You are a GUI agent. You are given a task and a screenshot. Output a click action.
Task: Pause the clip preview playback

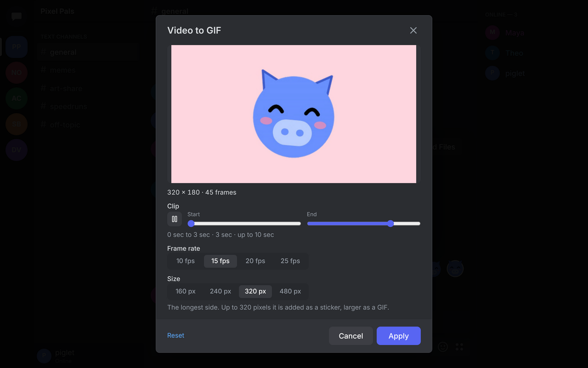click(175, 219)
